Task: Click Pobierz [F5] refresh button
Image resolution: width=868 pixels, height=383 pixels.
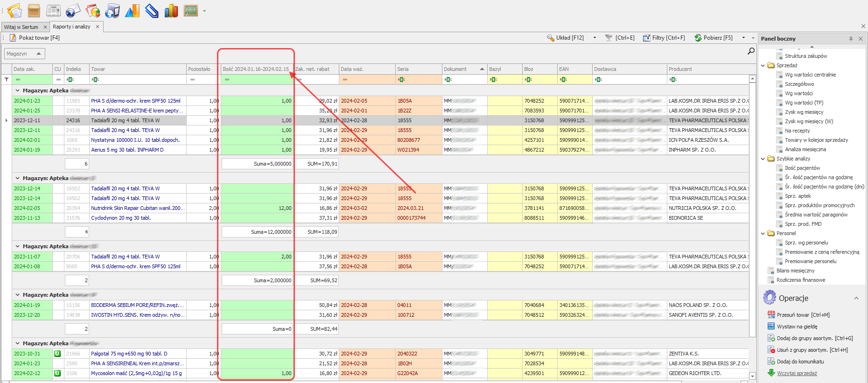Action: (714, 38)
